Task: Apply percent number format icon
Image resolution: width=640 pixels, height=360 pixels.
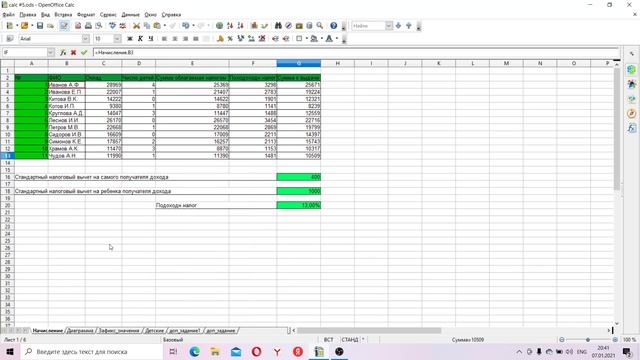Action: click(x=230, y=38)
